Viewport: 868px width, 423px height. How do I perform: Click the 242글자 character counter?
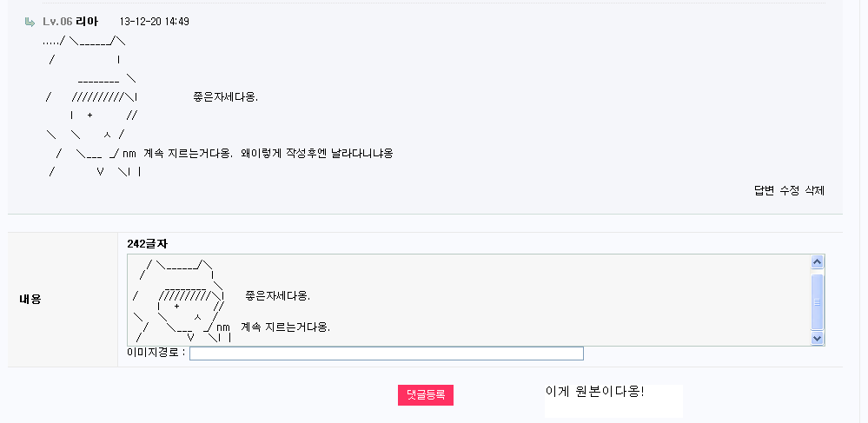pyautogui.click(x=147, y=243)
